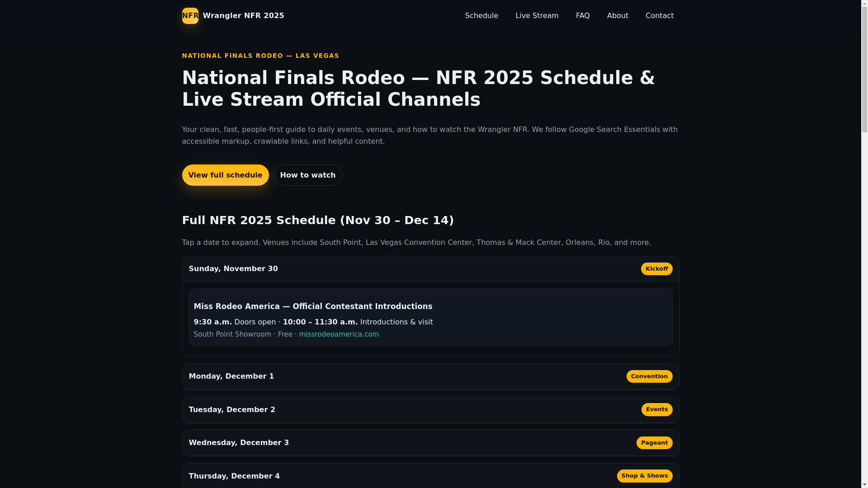Image resolution: width=868 pixels, height=488 pixels.
Task: Expand the Monday, December 1 section
Action: (x=430, y=376)
